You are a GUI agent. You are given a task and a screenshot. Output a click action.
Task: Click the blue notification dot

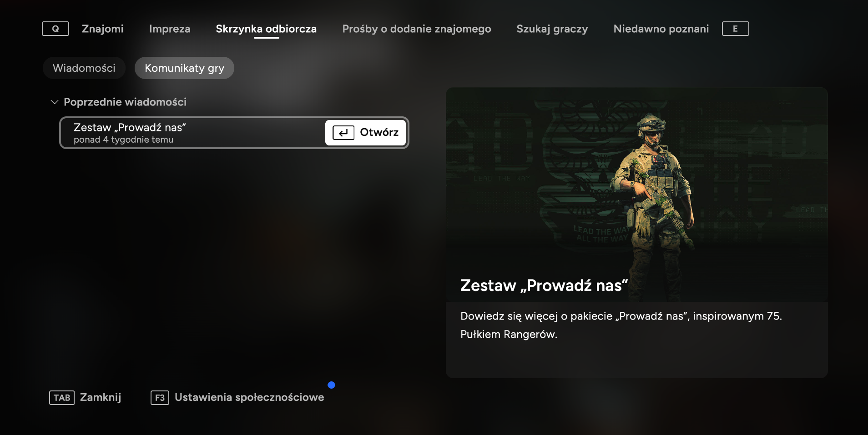(331, 385)
